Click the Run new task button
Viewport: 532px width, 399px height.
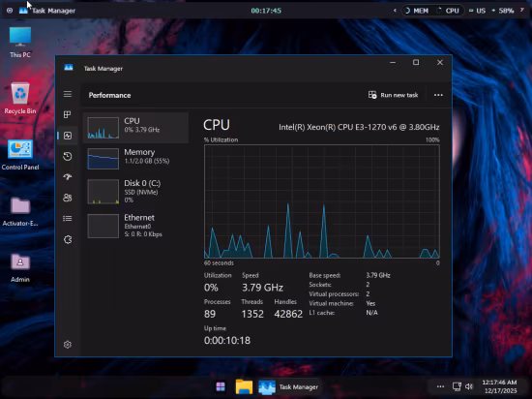(394, 95)
